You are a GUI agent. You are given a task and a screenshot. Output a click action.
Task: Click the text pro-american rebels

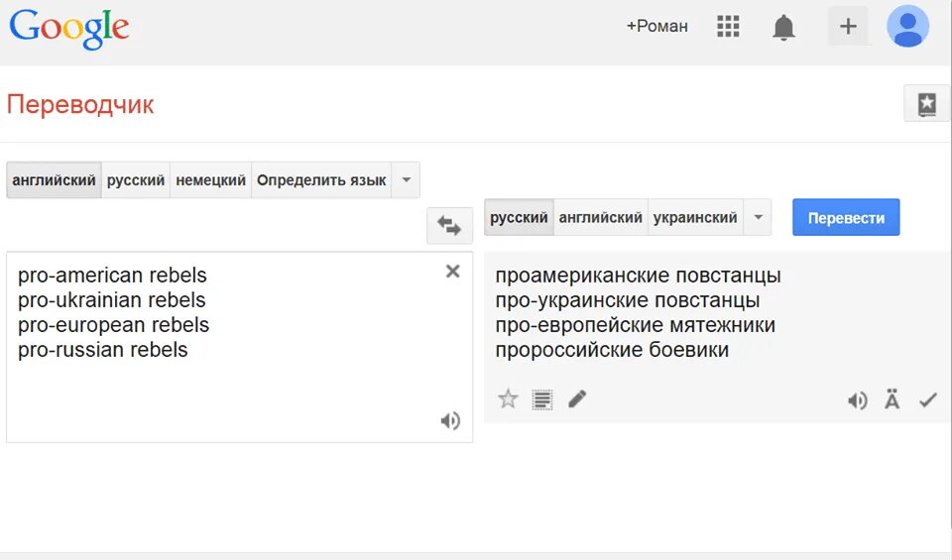(112, 276)
